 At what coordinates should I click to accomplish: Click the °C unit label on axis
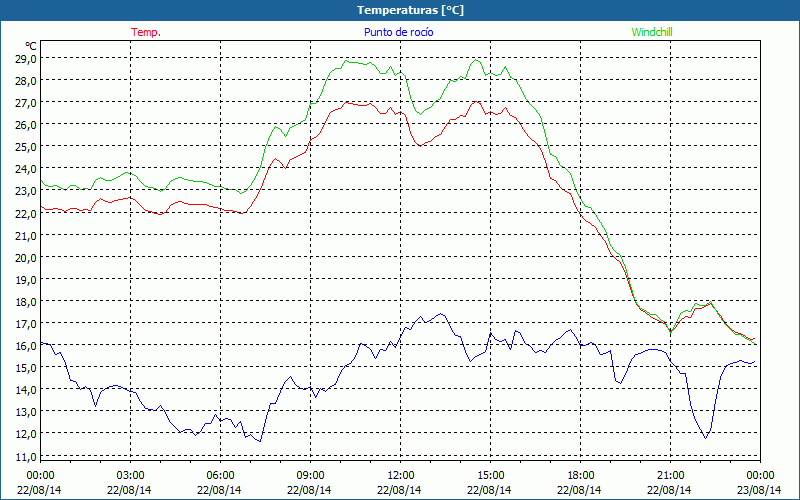click(x=30, y=46)
